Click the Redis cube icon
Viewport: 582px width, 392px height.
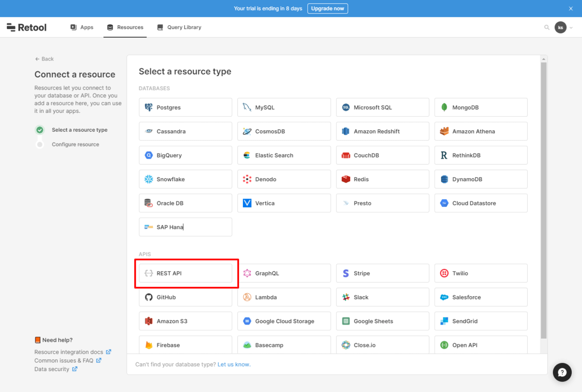pyautogui.click(x=345, y=179)
